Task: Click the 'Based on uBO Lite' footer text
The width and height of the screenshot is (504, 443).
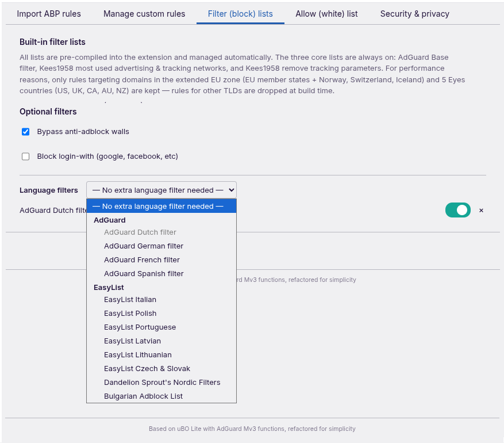Action: point(252,429)
